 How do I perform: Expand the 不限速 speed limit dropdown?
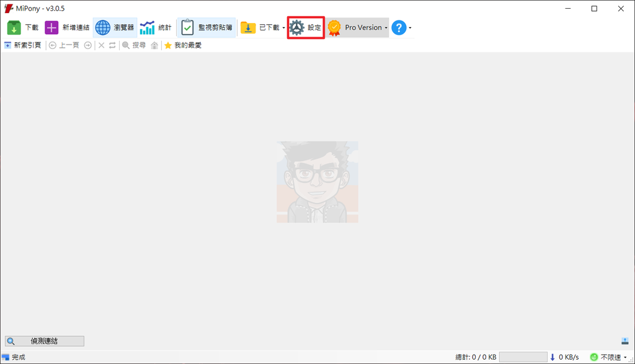pyautogui.click(x=625, y=357)
